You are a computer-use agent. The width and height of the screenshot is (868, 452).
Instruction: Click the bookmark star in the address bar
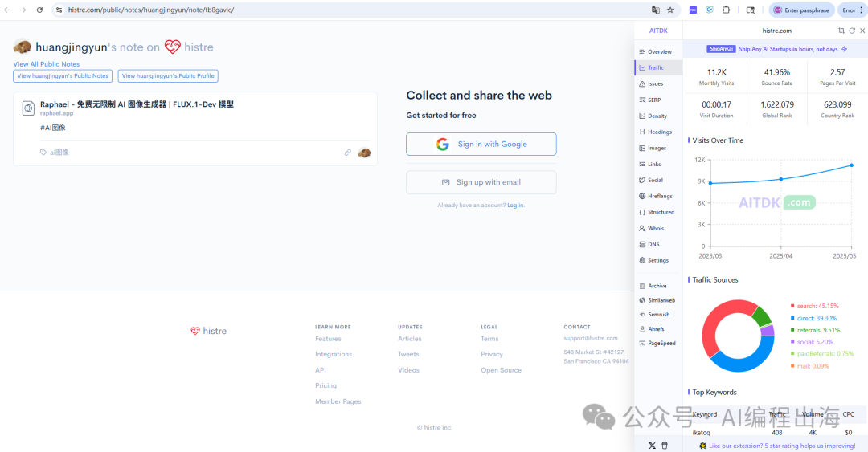tap(670, 10)
